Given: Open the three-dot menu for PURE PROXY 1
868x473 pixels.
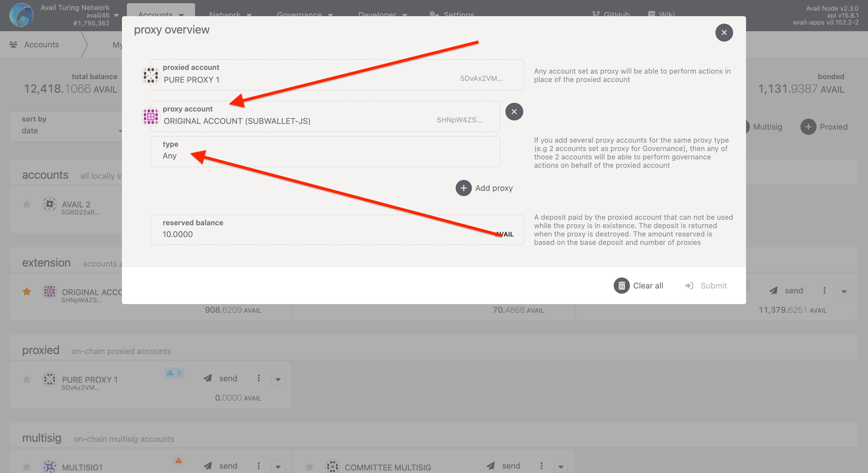Looking at the screenshot, I should 258,378.
